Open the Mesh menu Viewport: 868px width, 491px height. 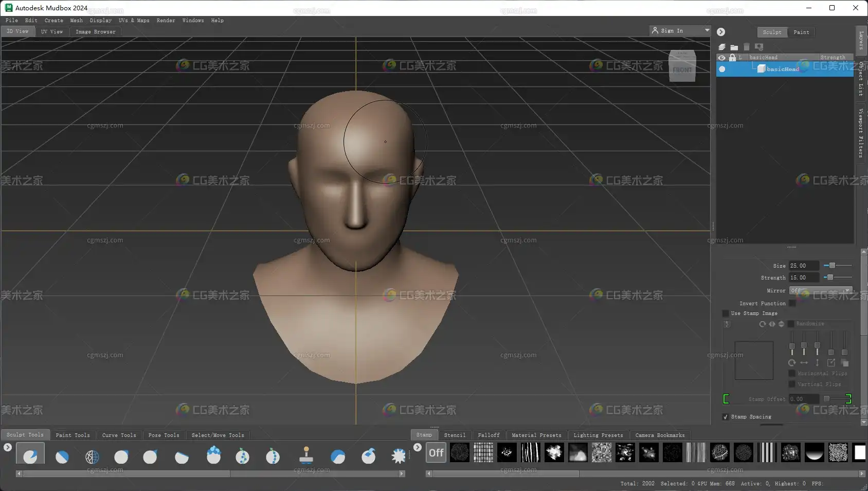pyautogui.click(x=76, y=21)
